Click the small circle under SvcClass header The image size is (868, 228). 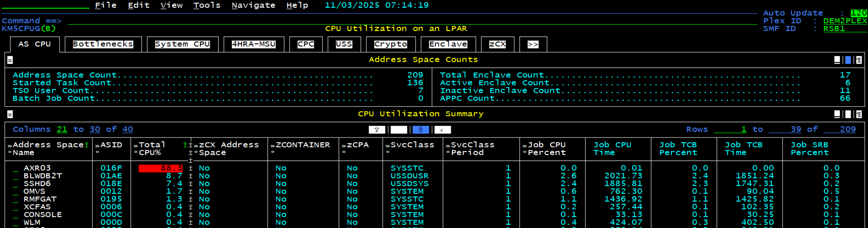tap(388, 152)
